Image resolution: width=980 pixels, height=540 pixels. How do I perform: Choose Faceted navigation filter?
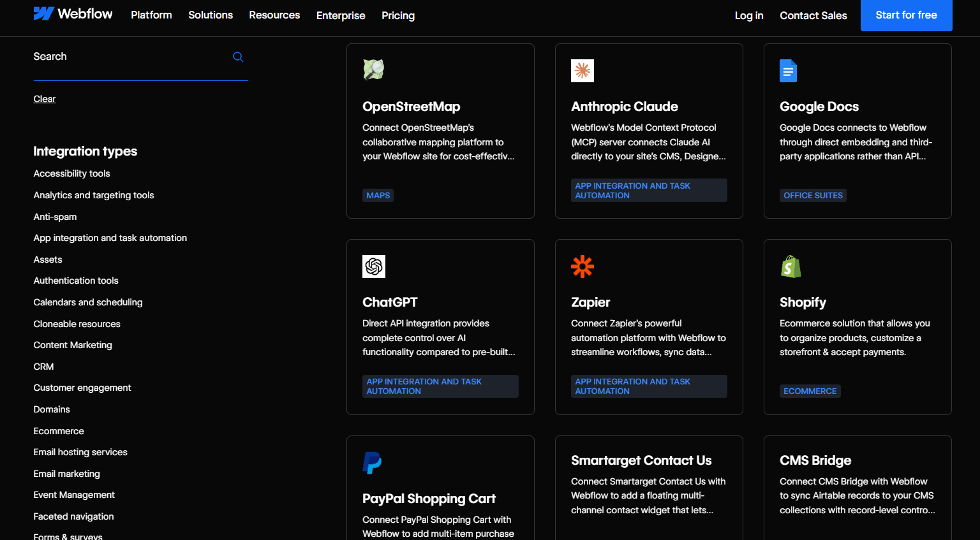pyautogui.click(x=73, y=516)
